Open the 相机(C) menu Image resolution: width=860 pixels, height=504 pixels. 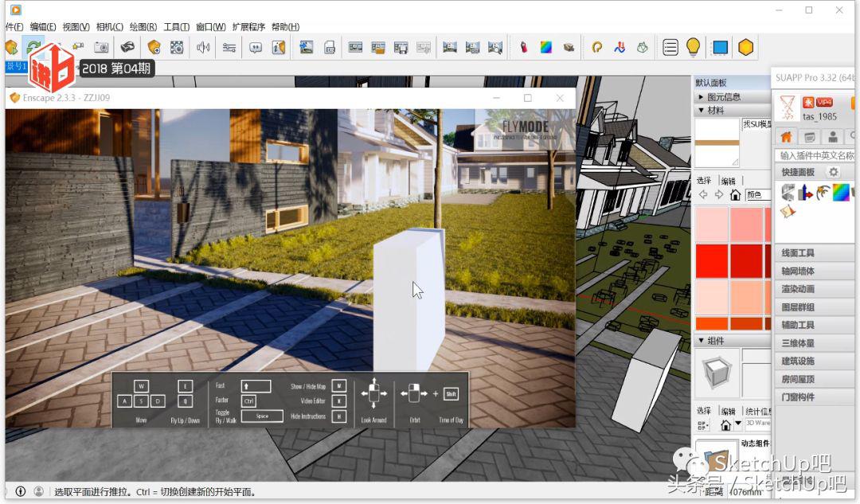[109, 26]
